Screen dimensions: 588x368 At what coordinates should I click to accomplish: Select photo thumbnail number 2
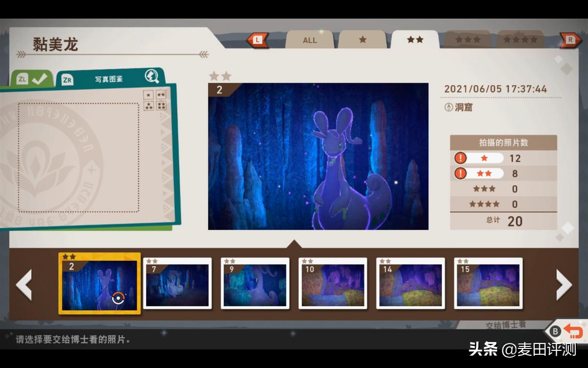[99, 283]
